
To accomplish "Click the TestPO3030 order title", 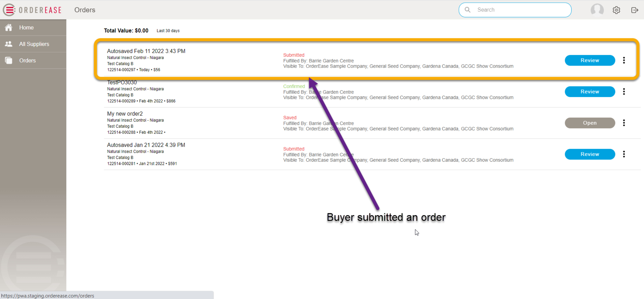I will pyautogui.click(x=122, y=82).
